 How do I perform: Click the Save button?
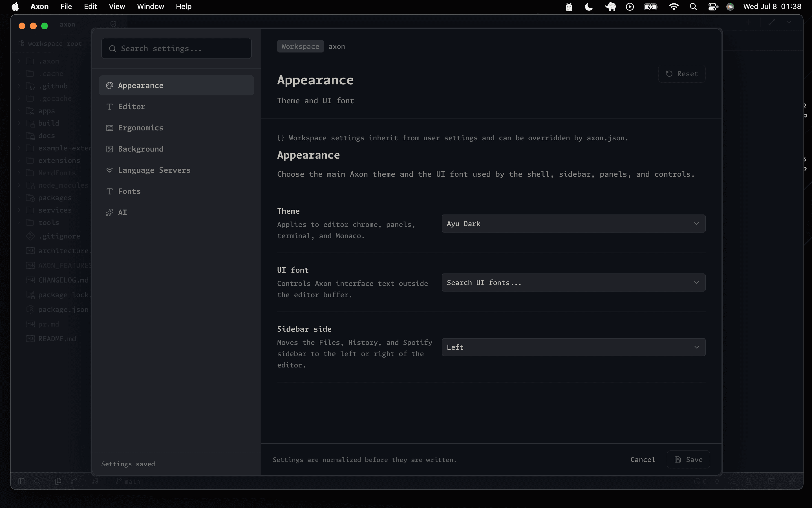[x=688, y=459]
